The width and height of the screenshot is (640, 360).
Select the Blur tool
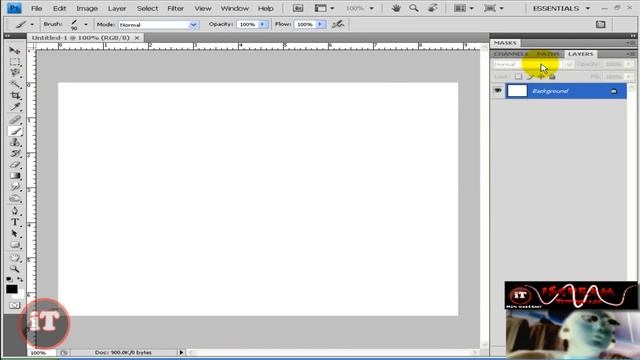[x=15, y=187]
